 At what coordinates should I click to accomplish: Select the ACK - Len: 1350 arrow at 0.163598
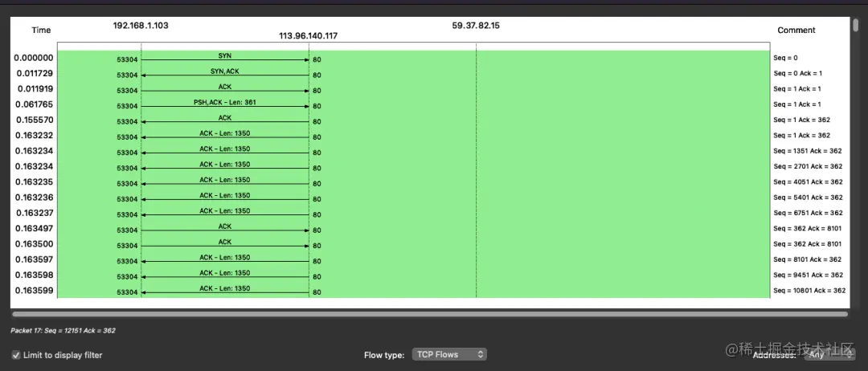point(225,276)
